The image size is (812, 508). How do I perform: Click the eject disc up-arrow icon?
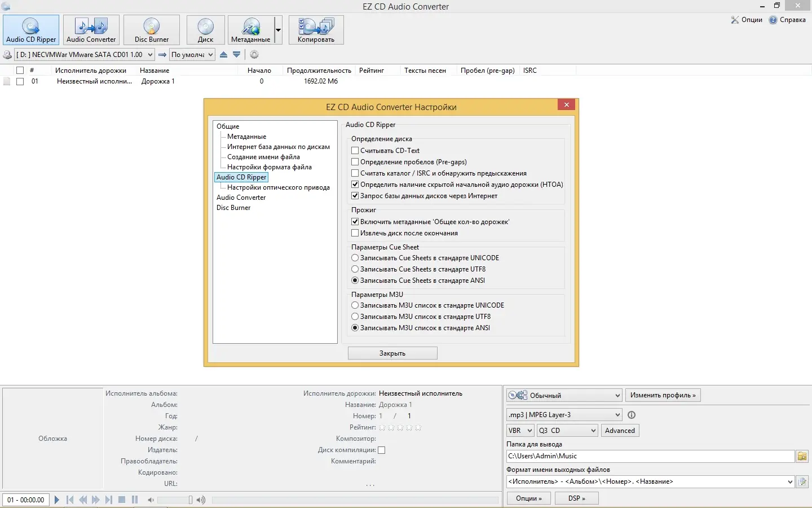(224, 55)
